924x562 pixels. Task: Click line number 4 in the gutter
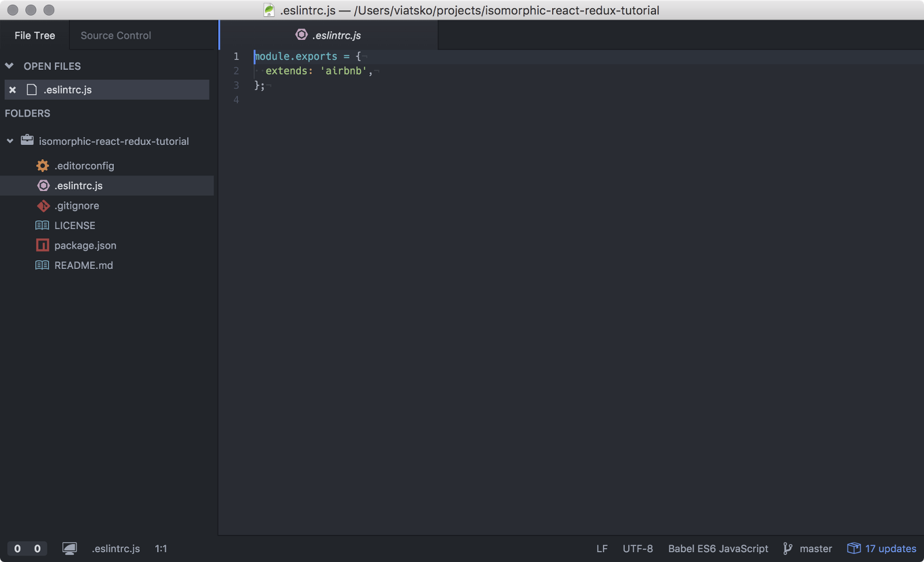point(236,99)
